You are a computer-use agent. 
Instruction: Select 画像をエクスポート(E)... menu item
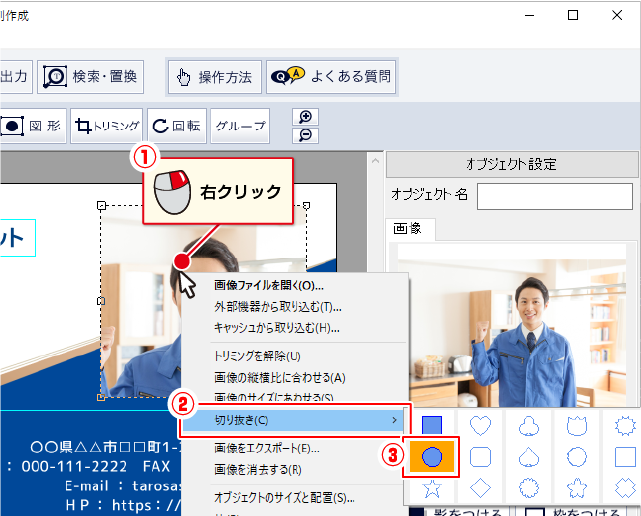click(267, 449)
